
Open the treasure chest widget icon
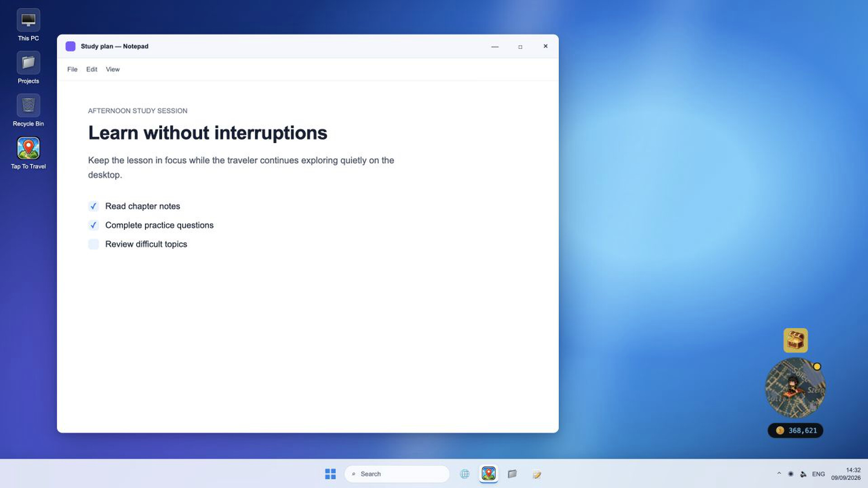795,340
